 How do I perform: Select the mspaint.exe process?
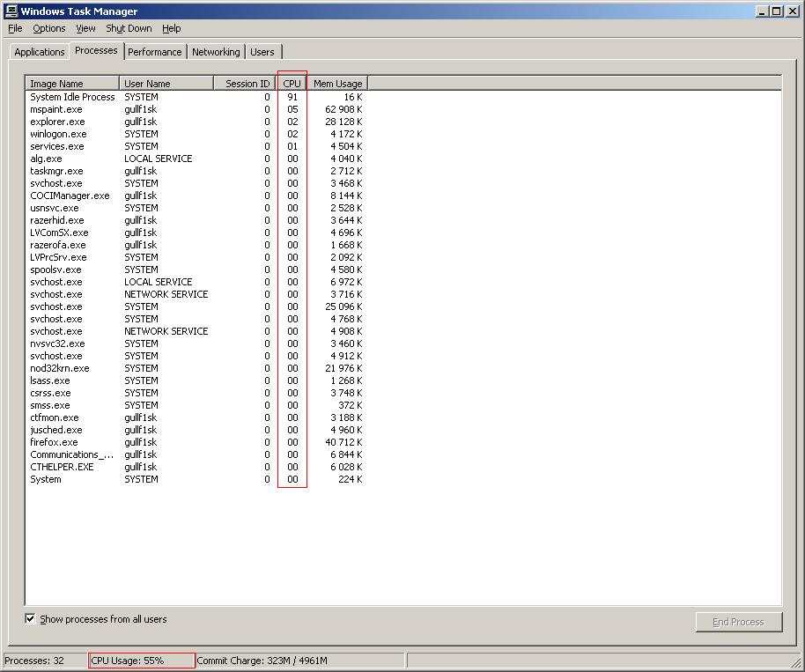point(196,109)
